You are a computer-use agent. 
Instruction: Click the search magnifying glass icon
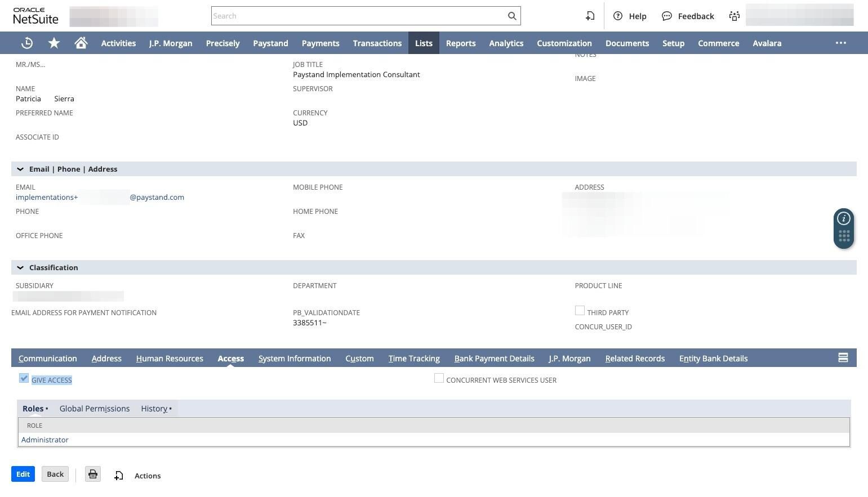coord(511,16)
